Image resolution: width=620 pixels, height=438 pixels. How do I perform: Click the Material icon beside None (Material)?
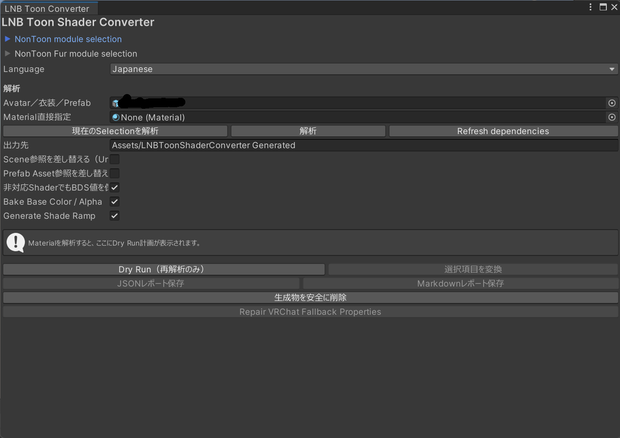click(116, 117)
